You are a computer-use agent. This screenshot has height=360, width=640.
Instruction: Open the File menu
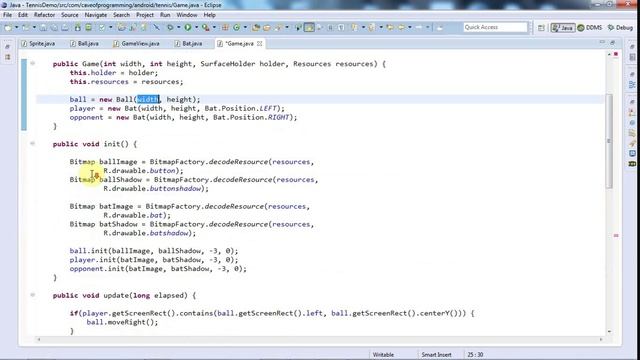click(x=7, y=15)
